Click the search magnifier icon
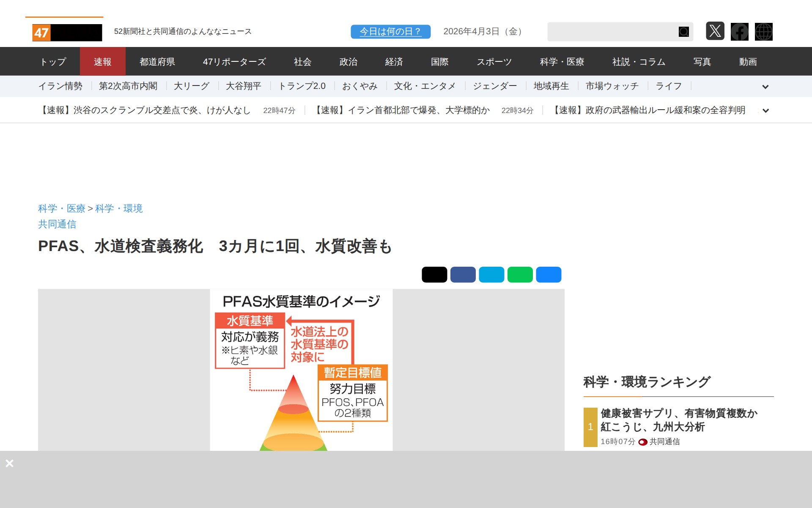This screenshot has width=812, height=508. tap(683, 32)
